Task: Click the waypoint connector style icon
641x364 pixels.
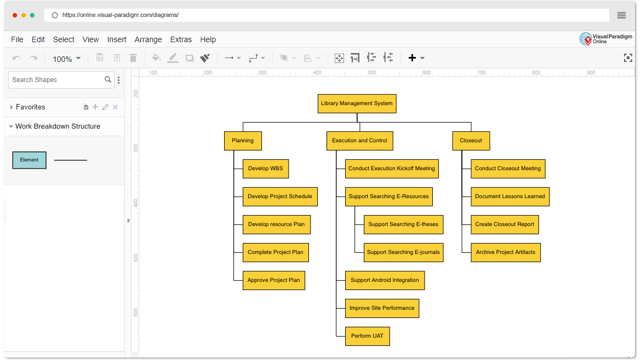Action: (x=254, y=58)
